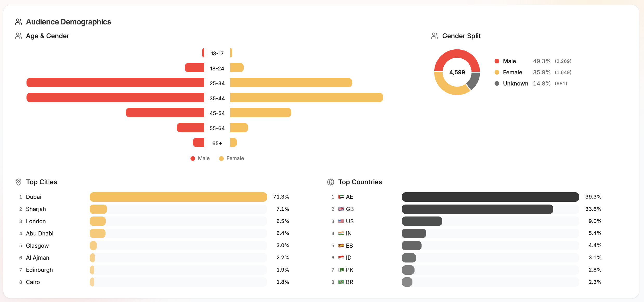The width and height of the screenshot is (644, 302).
Task: Click the red Male dot in the Gender Split legend
Action: click(x=497, y=61)
